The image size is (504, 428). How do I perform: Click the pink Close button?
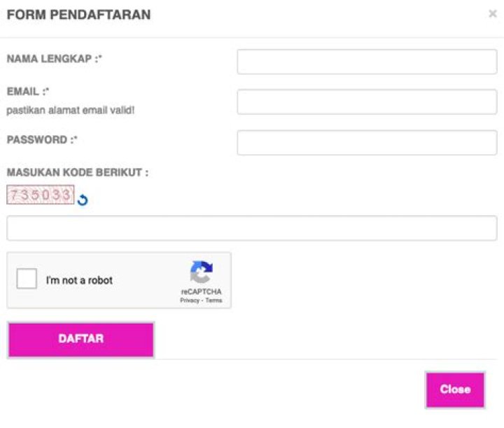455,389
